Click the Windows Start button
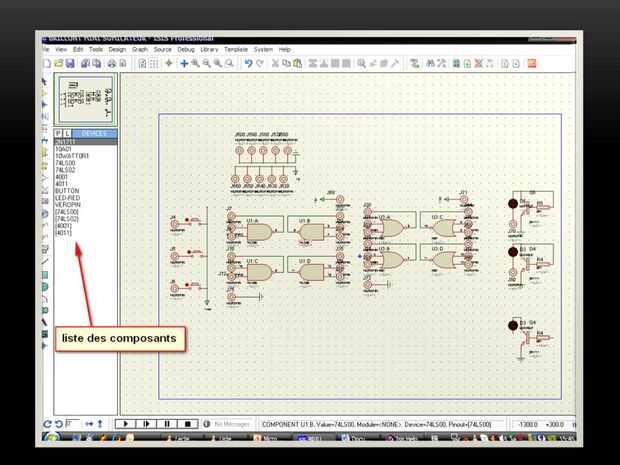 coord(51,438)
